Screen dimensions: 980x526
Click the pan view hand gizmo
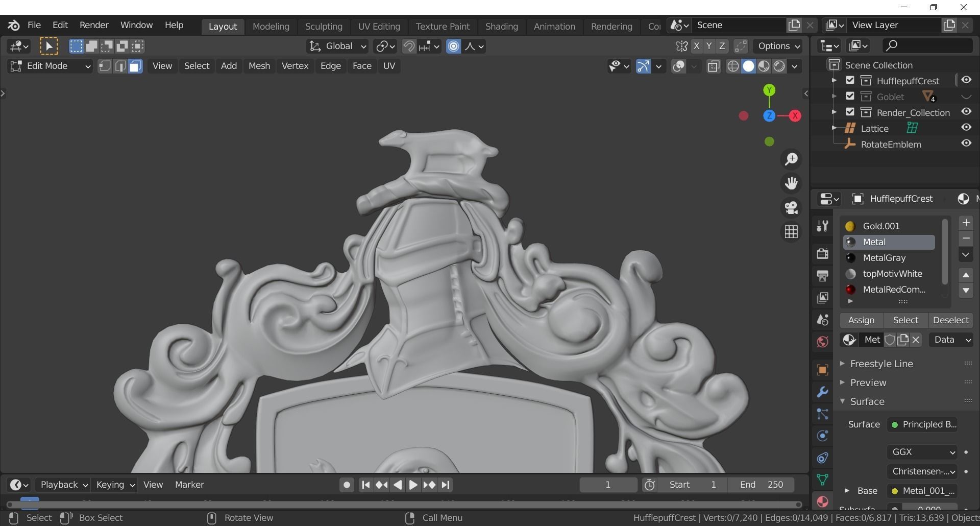[x=791, y=183]
